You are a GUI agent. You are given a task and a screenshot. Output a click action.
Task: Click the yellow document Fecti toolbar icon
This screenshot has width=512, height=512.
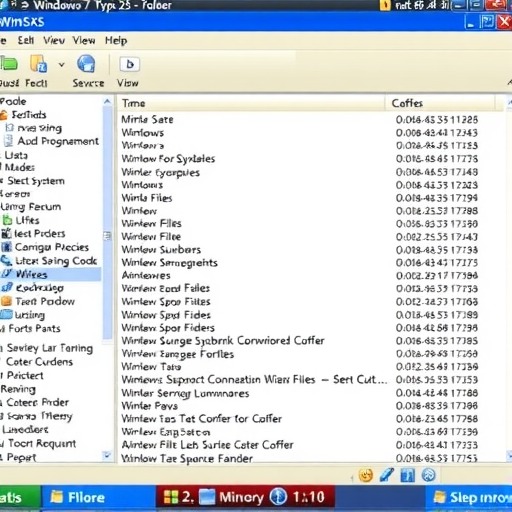pyautogui.click(x=38, y=64)
